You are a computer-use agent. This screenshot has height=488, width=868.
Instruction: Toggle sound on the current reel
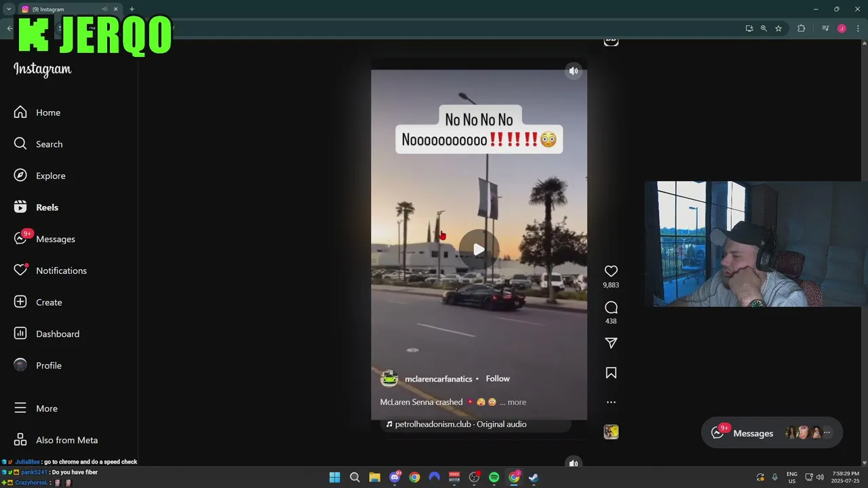click(x=574, y=71)
